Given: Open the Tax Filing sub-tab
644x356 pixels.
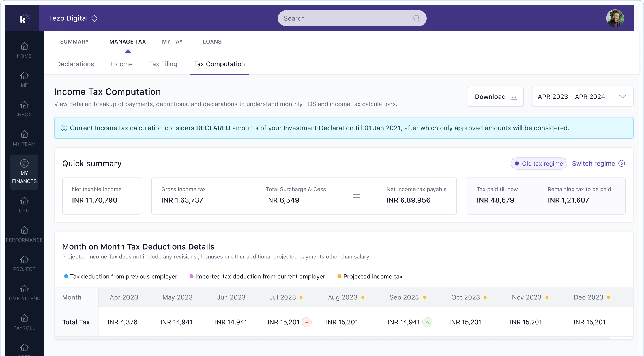Looking at the screenshot, I should [x=163, y=64].
